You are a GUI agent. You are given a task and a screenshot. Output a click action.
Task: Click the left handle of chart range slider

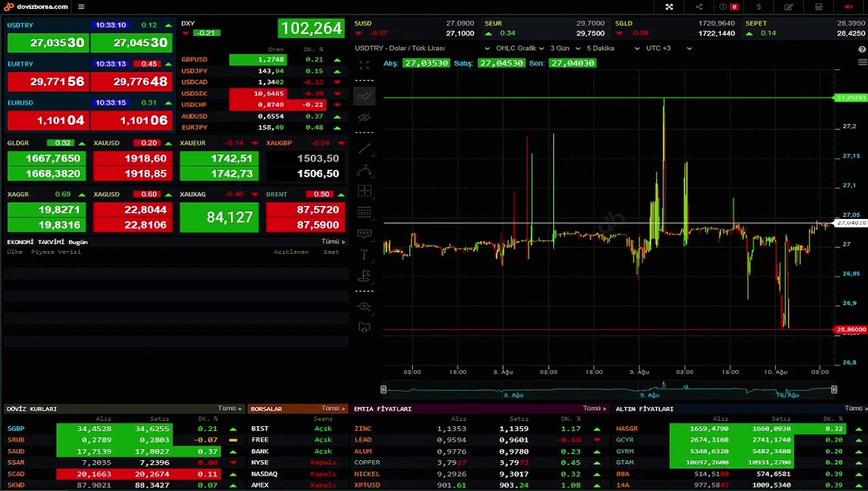(x=384, y=389)
